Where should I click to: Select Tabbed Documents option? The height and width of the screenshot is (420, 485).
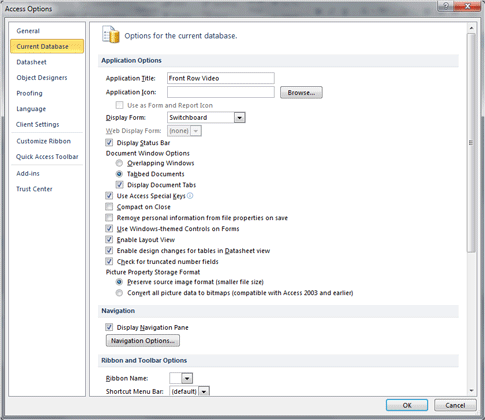coord(119,174)
